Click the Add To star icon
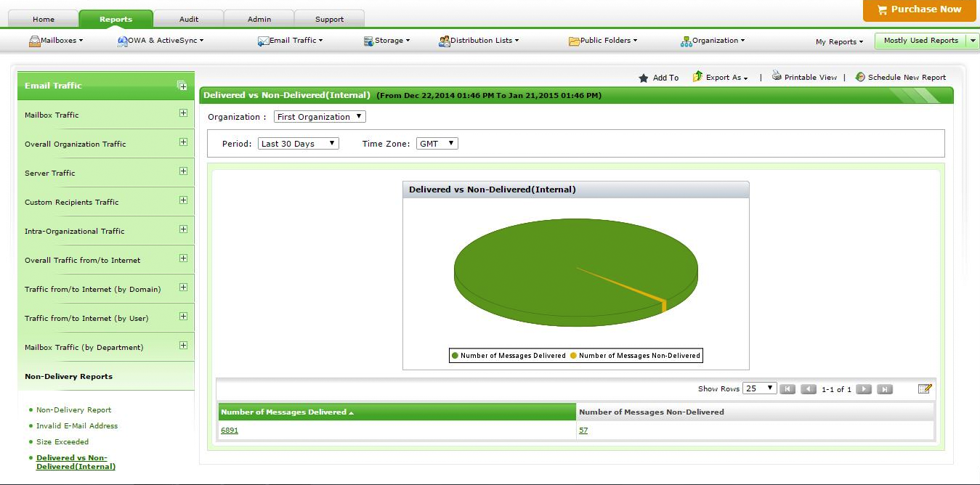 point(643,78)
